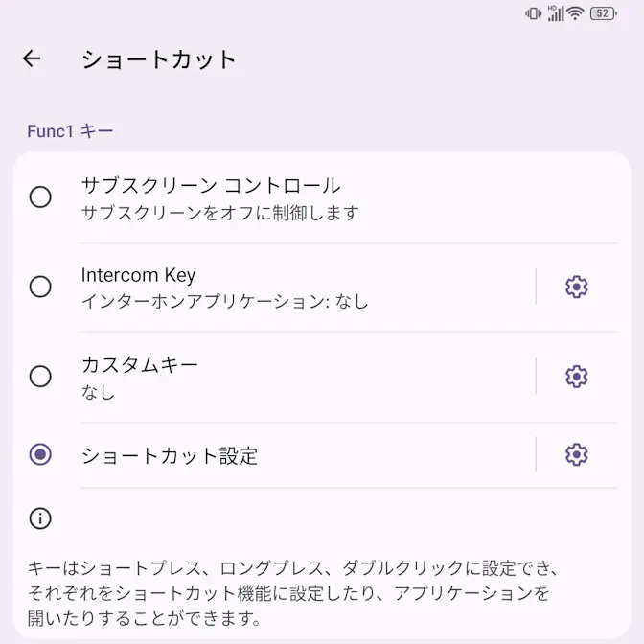Screen dimensions: 644x644
Task: Open Intercom Key settings gear
Action: 576,287
